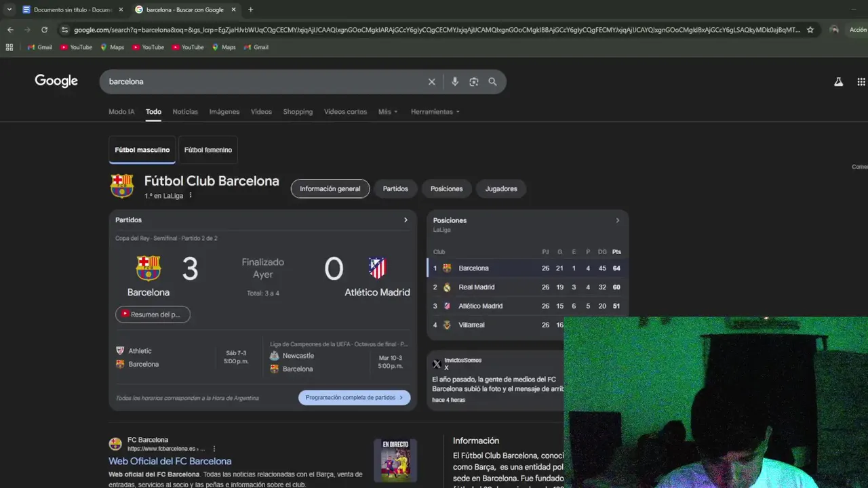The width and height of the screenshot is (868, 488).
Task: Open the three-dot menu next to 1.º en LaLiga
Action: click(x=191, y=196)
